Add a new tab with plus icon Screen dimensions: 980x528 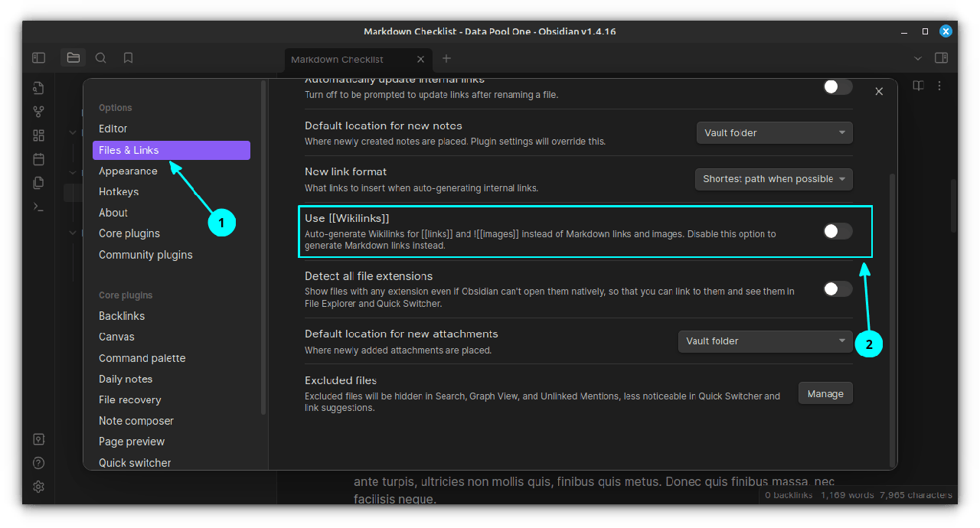(446, 59)
